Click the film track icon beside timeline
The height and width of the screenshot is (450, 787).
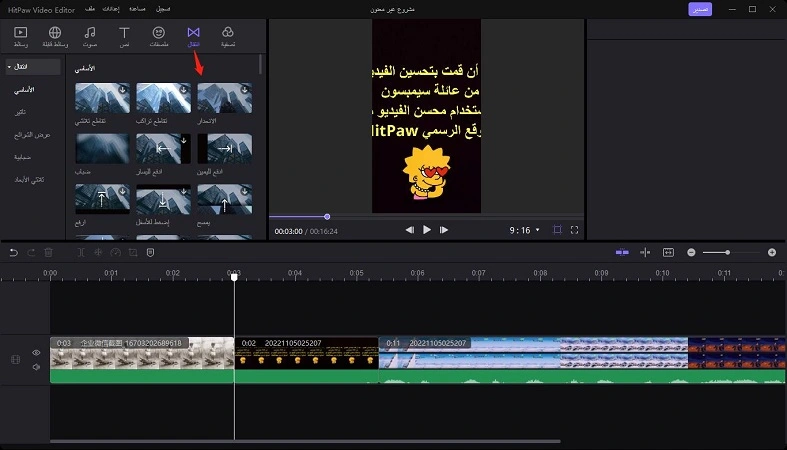[16, 359]
